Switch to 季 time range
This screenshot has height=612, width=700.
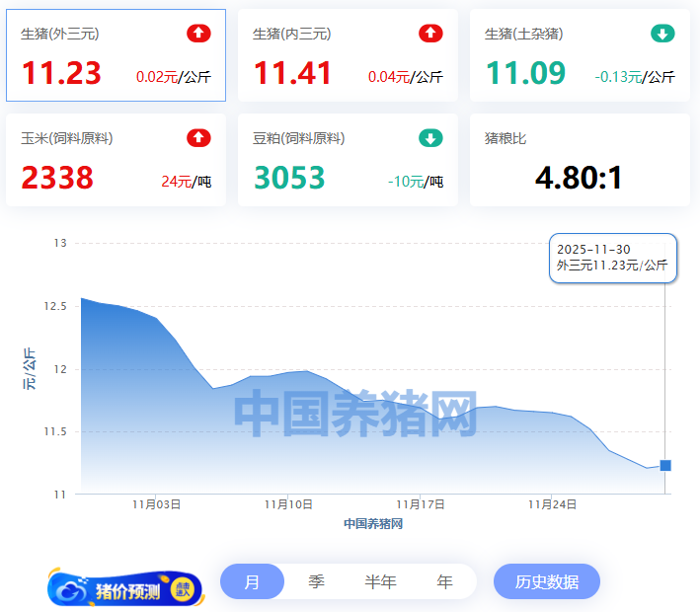coord(316,582)
